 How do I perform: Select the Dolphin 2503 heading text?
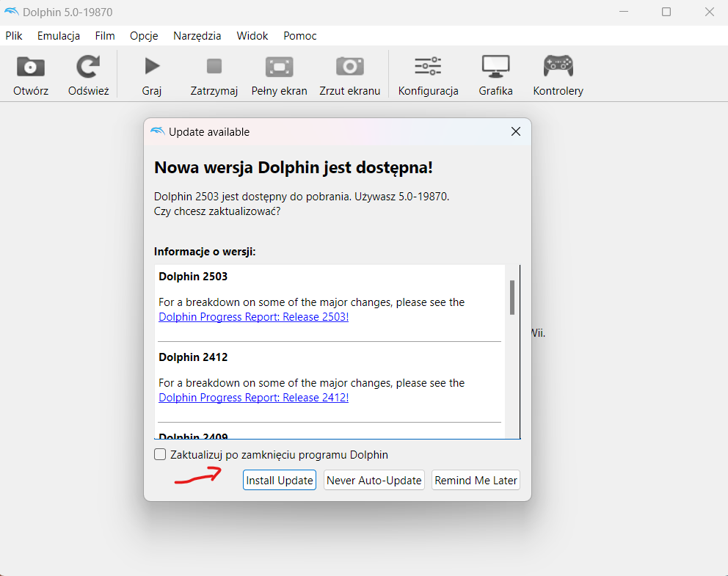click(x=193, y=277)
